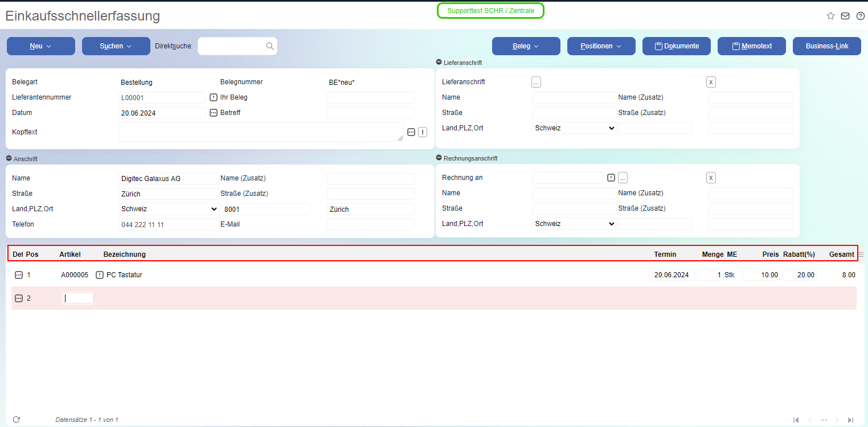Collapse the Lieferanschrift section
Screen dimensions: 868x427
(x=439, y=63)
